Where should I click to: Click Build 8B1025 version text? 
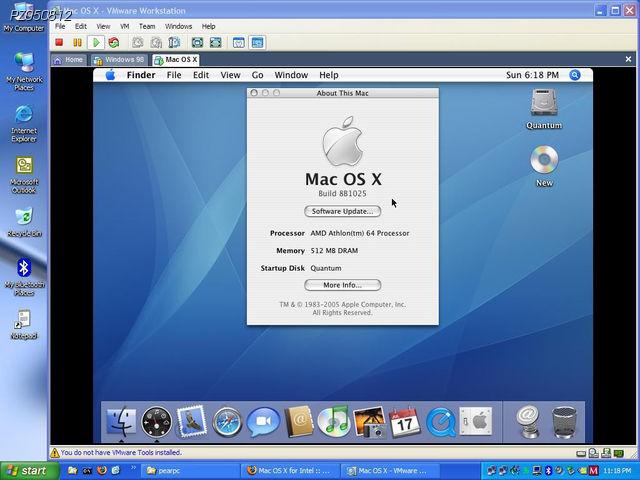pos(342,193)
